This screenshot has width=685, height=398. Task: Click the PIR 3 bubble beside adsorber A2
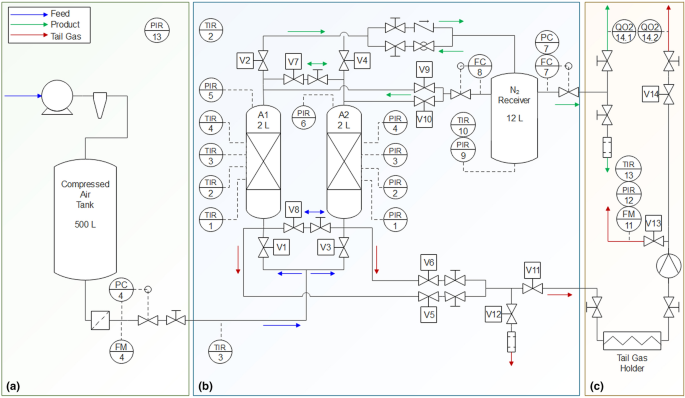pos(395,156)
